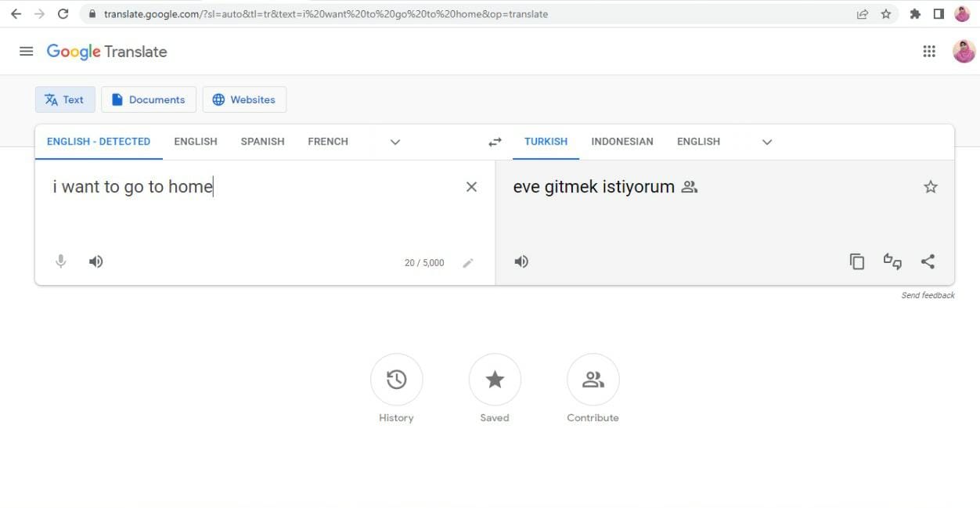980x508 pixels.
Task: Start voice input with the microphone
Action: [61, 261]
